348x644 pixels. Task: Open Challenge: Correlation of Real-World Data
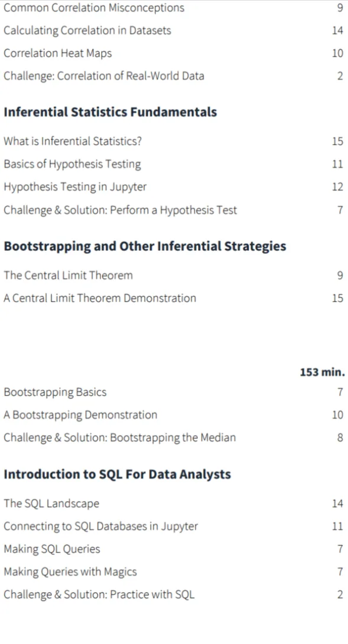[x=104, y=76]
